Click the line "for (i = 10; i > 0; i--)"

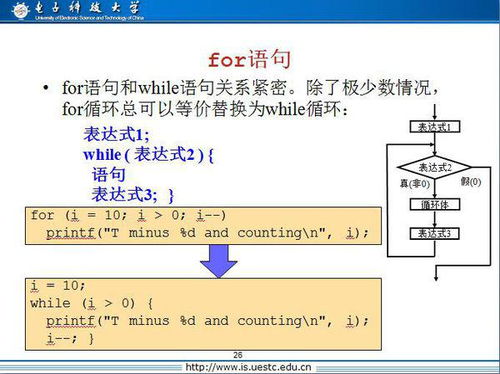tap(128, 215)
